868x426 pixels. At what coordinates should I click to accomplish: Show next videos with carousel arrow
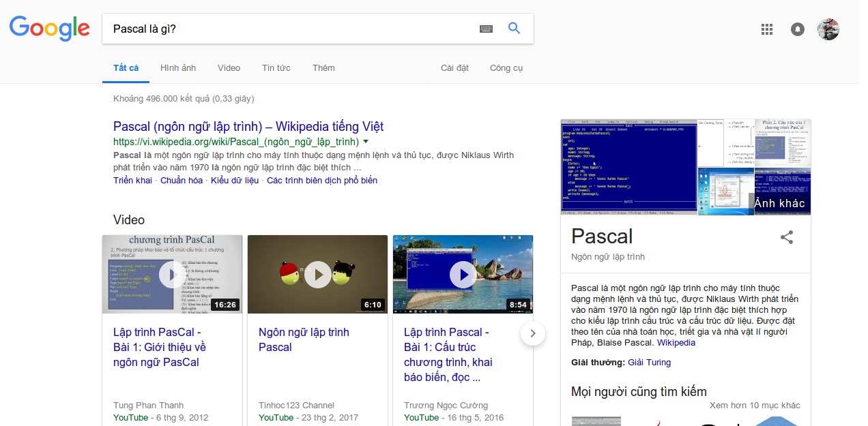(x=533, y=333)
